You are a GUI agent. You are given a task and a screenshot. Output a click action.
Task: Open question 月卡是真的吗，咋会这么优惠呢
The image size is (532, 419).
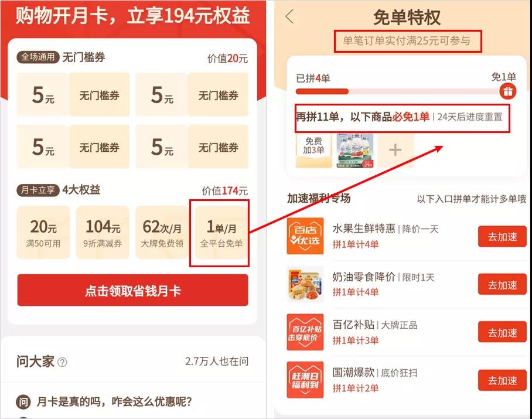coord(114,402)
